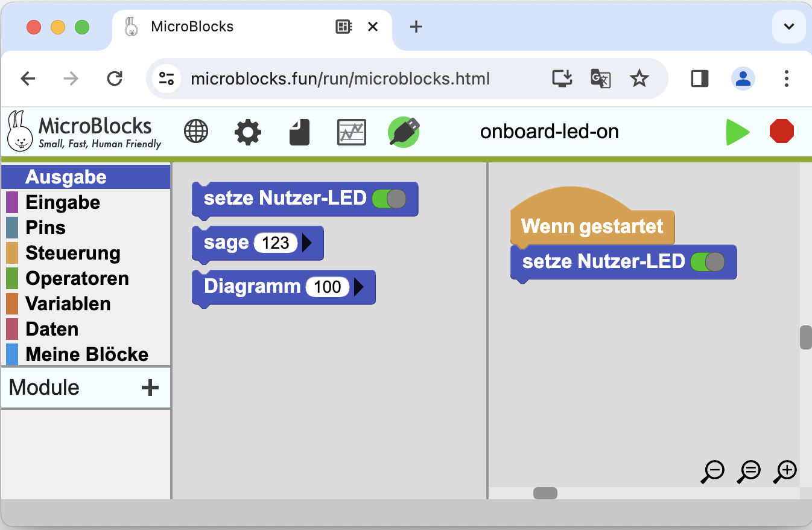The image size is (812, 530).
Task: Click the horizontal scrollbar handle of scripts
Action: point(545,493)
